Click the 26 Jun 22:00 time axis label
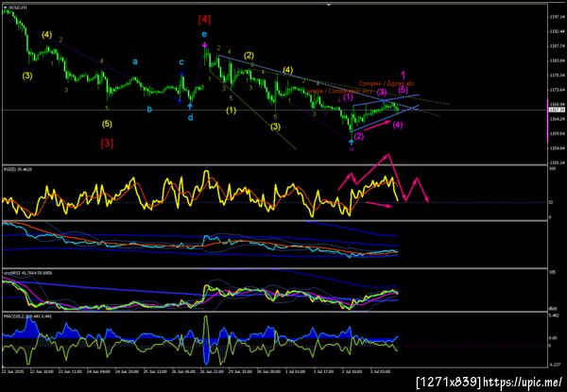This screenshot has width=567, height=392. click(210, 371)
